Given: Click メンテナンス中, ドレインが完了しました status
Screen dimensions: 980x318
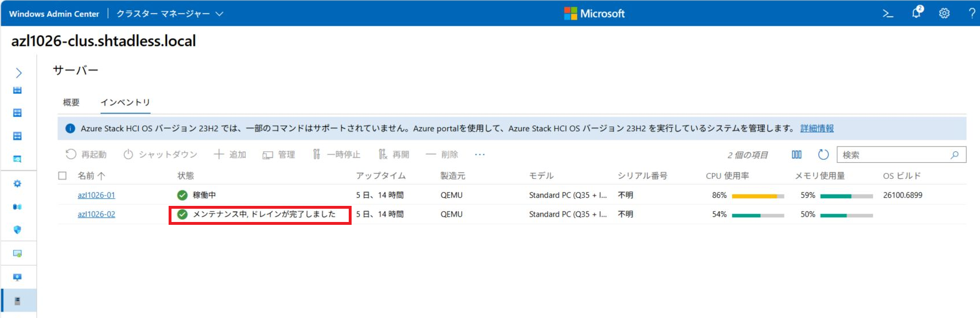Looking at the screenshot, I should [x=264, y=214].
